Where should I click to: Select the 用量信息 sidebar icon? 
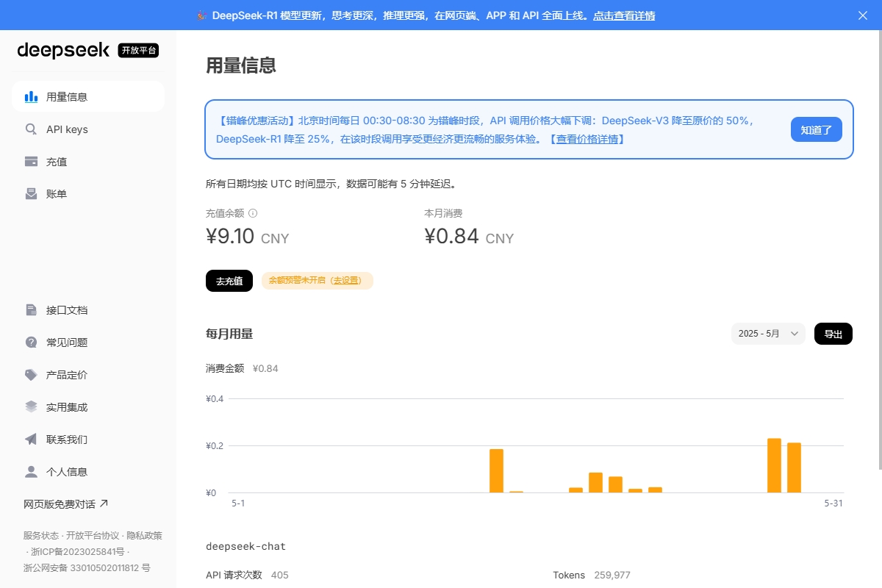point(32,96)
